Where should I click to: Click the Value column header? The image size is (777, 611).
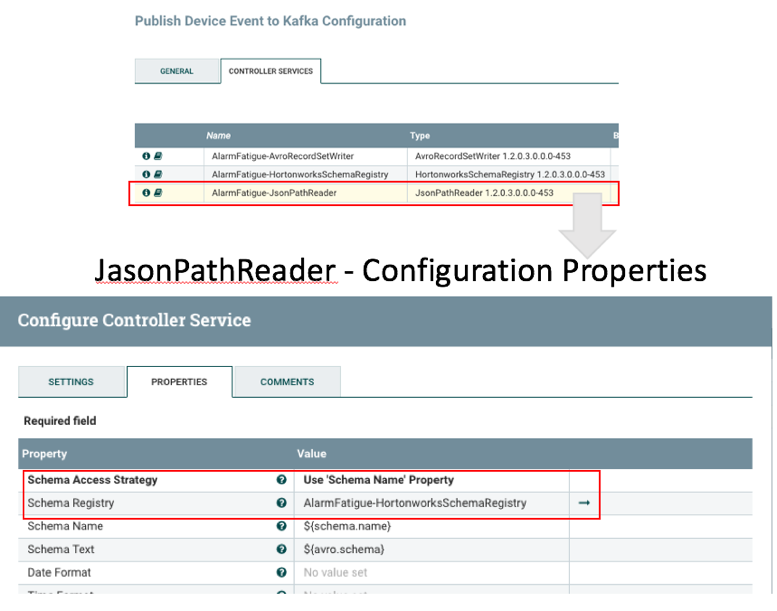pyautogui.click(x=312, y=454)
